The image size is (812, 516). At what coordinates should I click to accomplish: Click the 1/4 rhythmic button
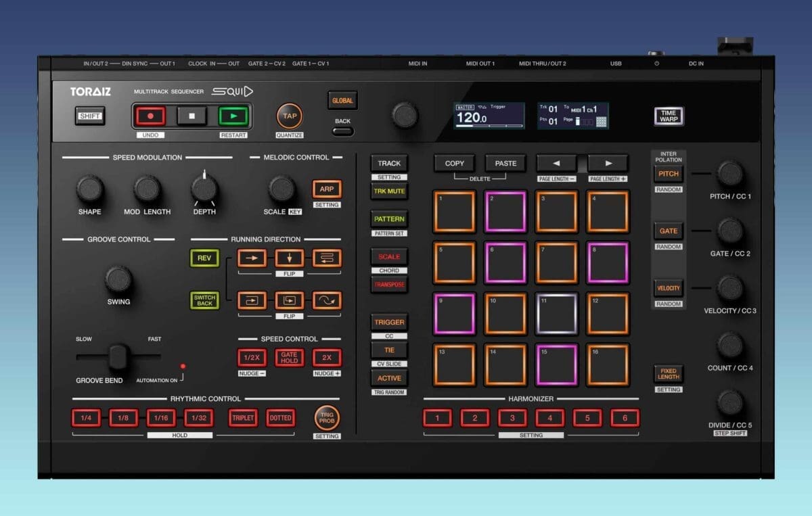pyautogui.click(x=86, y=418)
